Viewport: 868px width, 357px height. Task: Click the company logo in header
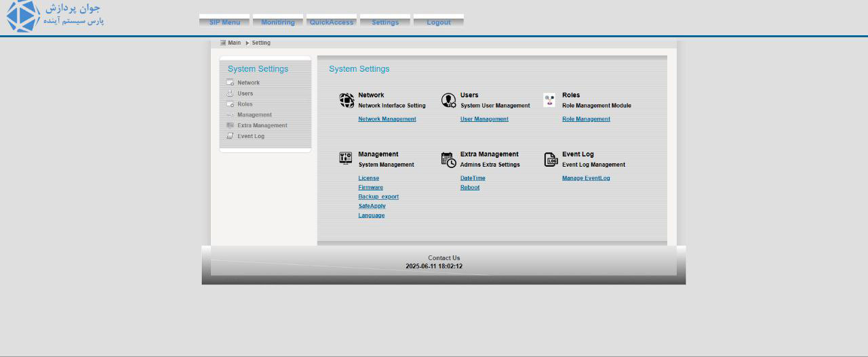pyautogui.click(x=54, y=16)
